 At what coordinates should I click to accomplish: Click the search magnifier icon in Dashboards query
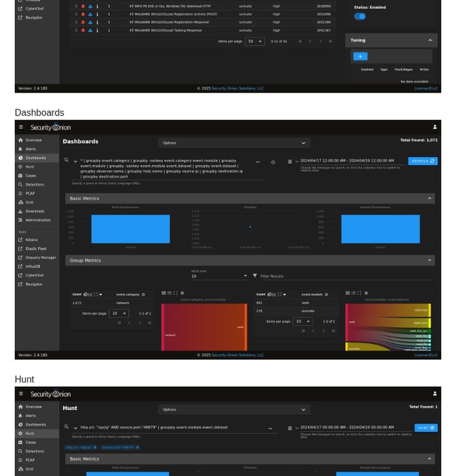67,160
